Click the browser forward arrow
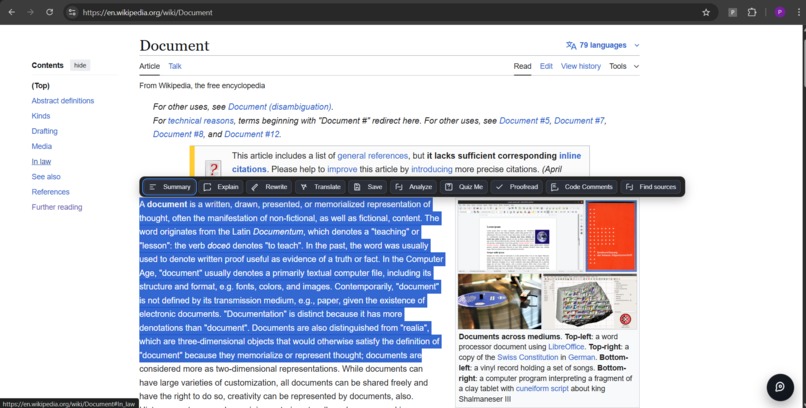This screenshot has width=806, height=408. 30,12
